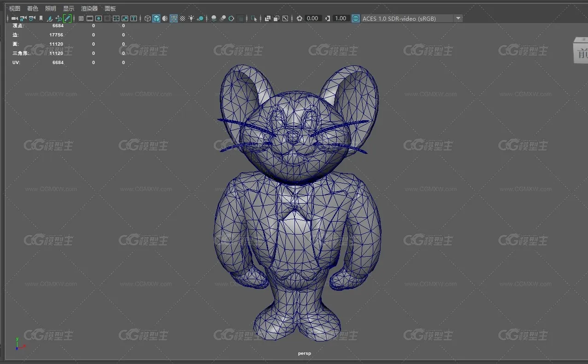Image resolution: width=588 pixels, height=364 pixels.
Task: Click the Select Camera icon
Action: pyautogui.click(x=15, y=18)
